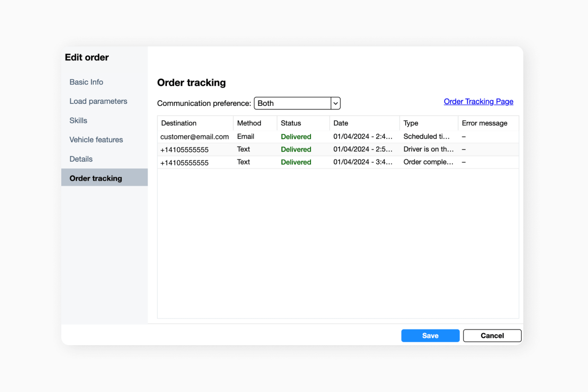Select the customer@email.com row

(194, 136)
